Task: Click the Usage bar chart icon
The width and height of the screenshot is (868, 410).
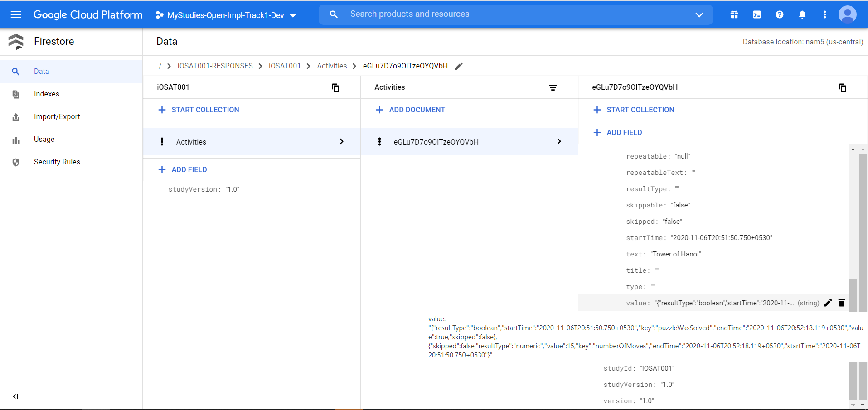Action: [16, 140]
